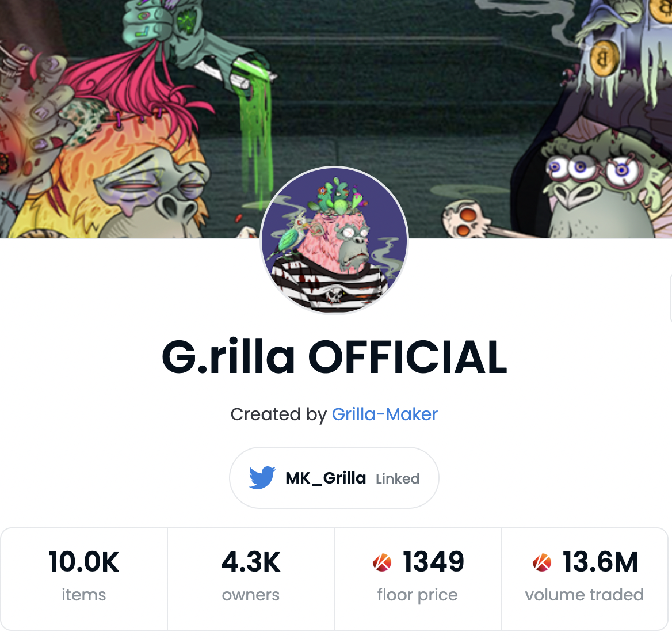Click the MK_Grilla Twitter handle

tap(326, 478)
